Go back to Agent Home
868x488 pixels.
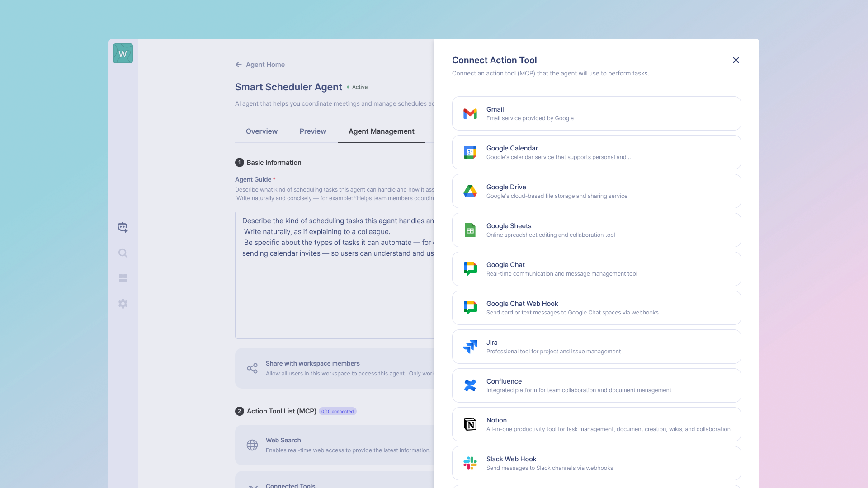(x=260, y=65)
